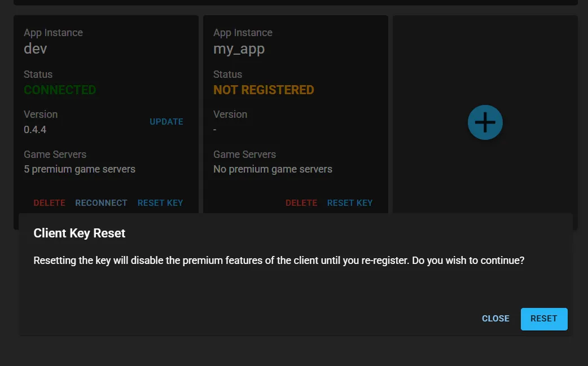Click the reset warning message text
Screen dimensions: 588x366
click(279, 261)
